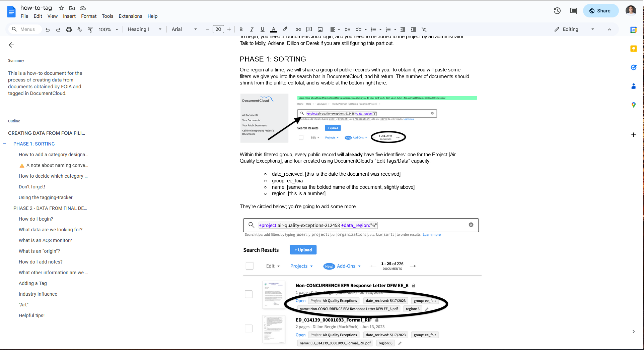Image resolution: width=644 pixels, height=350 pixels.
Task: Click the redo arrow
Action: (58, 30)
